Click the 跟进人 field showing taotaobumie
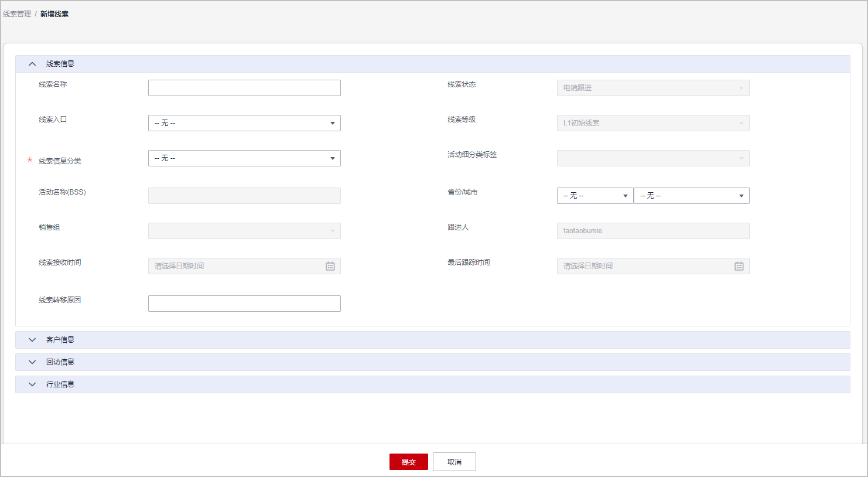Image resolution: width=868 pixels, height=477 pixels. coord(652,231)
